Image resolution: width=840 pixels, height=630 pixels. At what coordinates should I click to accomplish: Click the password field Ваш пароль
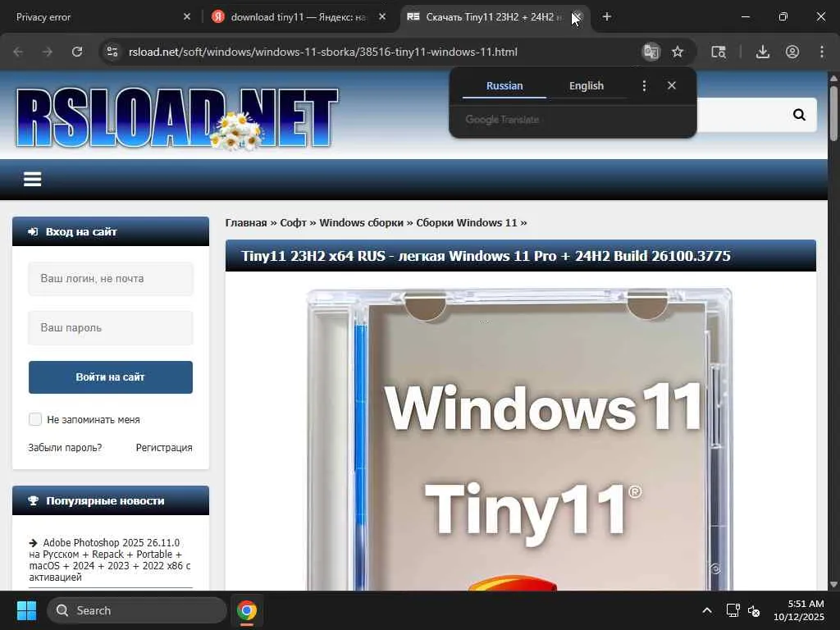point(111,328)
